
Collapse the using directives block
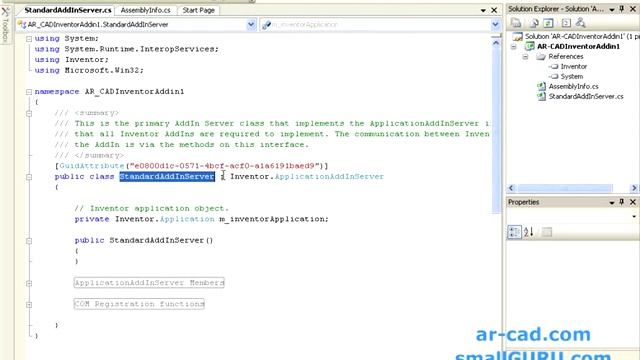click(x=29, y=39)
